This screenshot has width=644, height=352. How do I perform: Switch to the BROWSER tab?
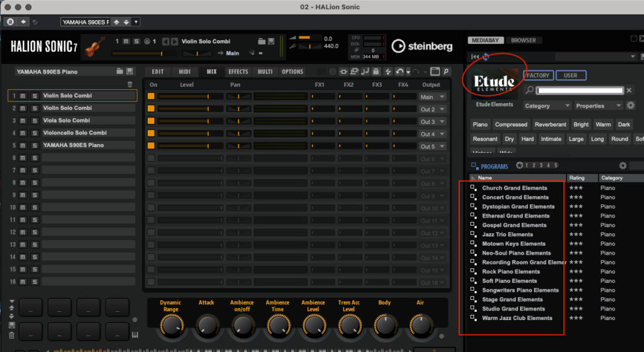pos(523,40)
